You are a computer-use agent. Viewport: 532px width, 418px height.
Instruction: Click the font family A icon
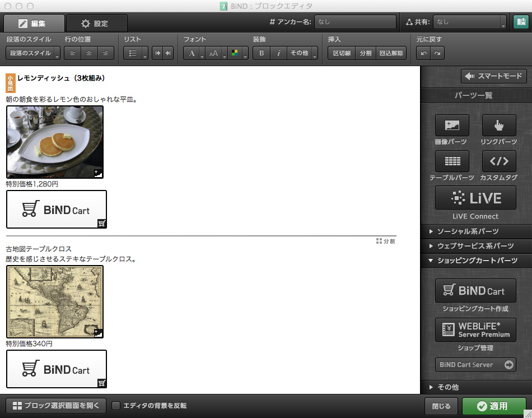(x=192, y=53)
